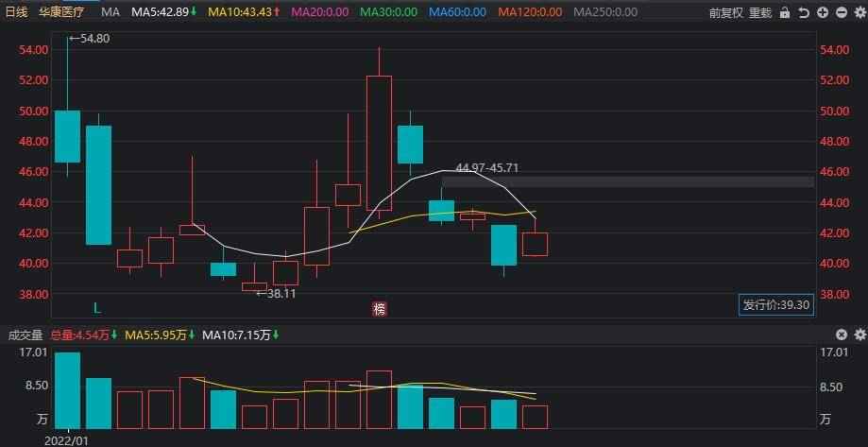Open the 日线 period selector
868x447 pixels.
19,12
